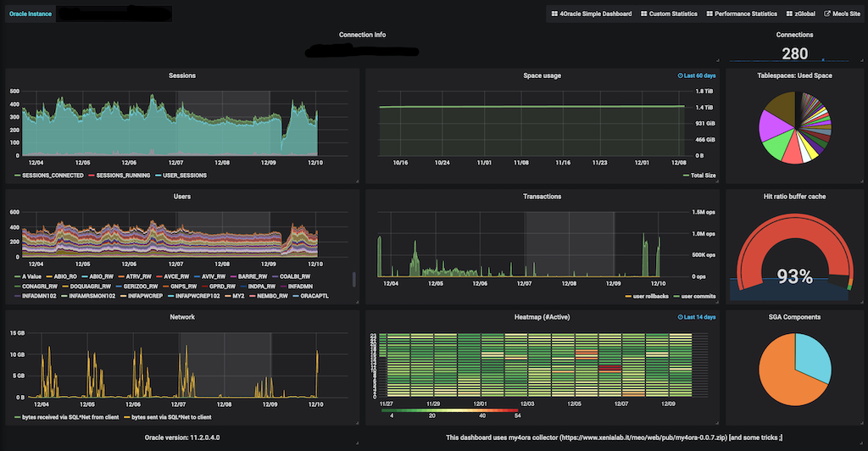Open the SGA Components panel title menu

coord(794,317)
